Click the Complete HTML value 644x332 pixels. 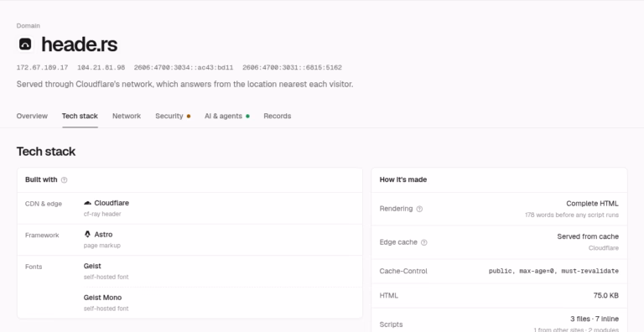click(x=592, y=204)
